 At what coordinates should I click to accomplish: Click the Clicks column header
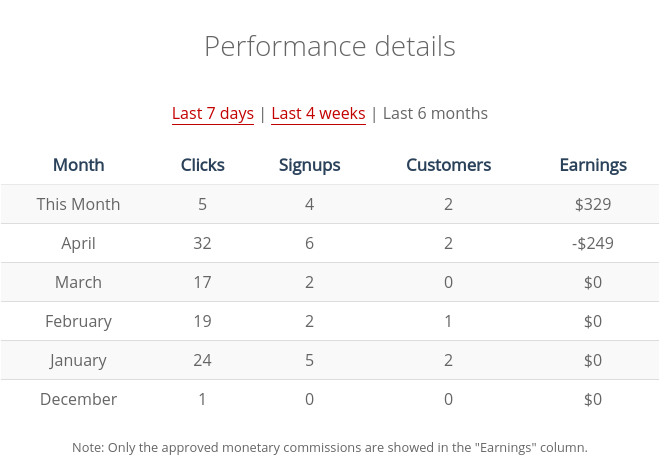click(x=202, y=165)
